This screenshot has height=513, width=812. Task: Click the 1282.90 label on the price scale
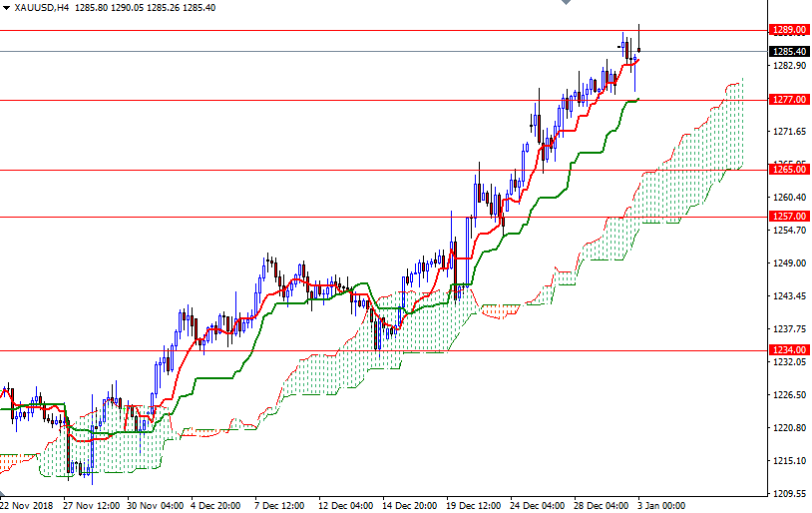[789, 66]
